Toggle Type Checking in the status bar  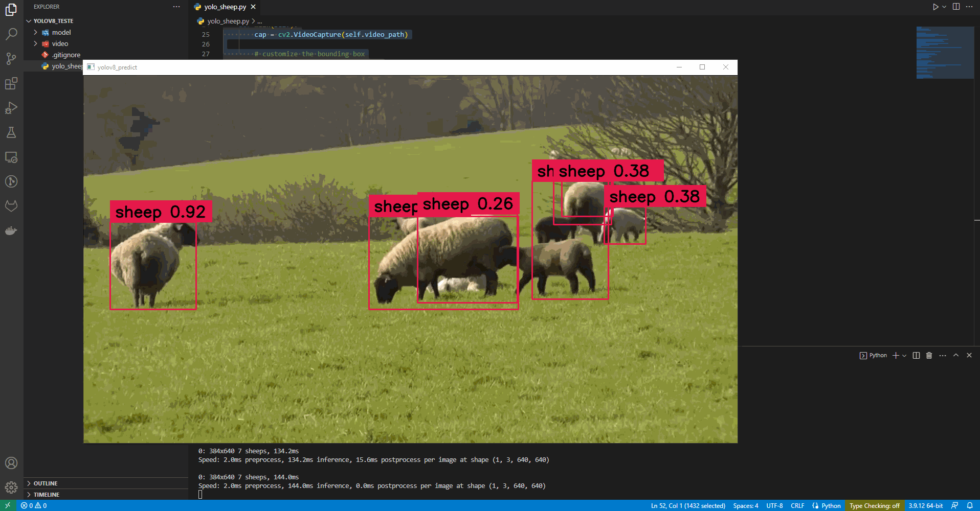[x=874, y=505]
